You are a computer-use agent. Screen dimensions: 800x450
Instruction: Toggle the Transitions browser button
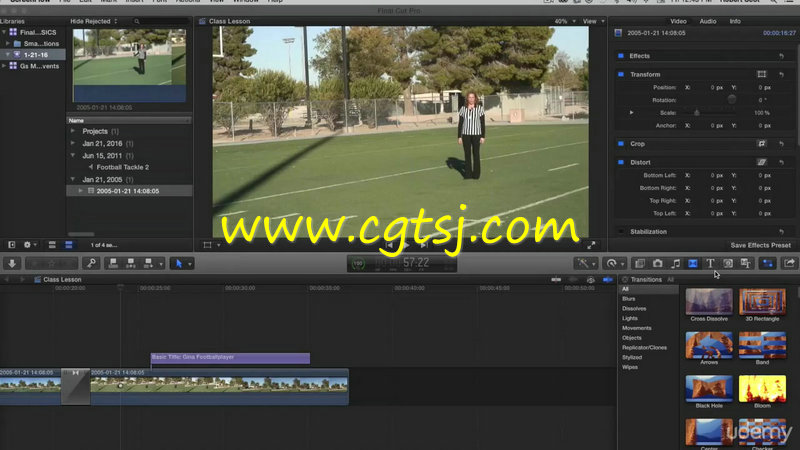(x=692, y=263)
